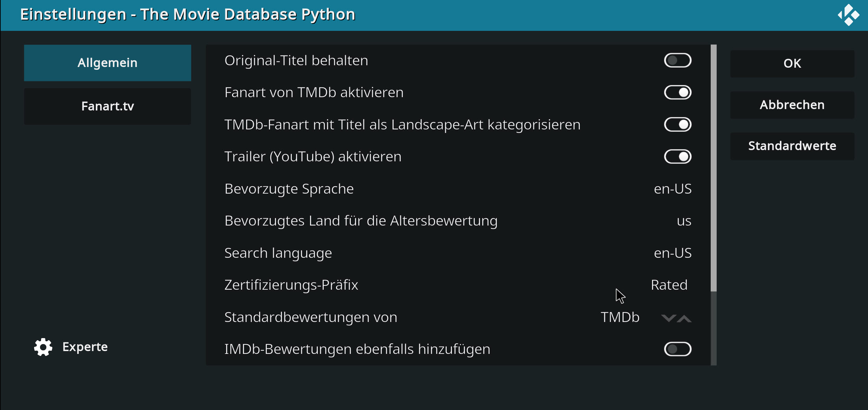
Task: Click the Abbrechen button
Action: (792, 105)
